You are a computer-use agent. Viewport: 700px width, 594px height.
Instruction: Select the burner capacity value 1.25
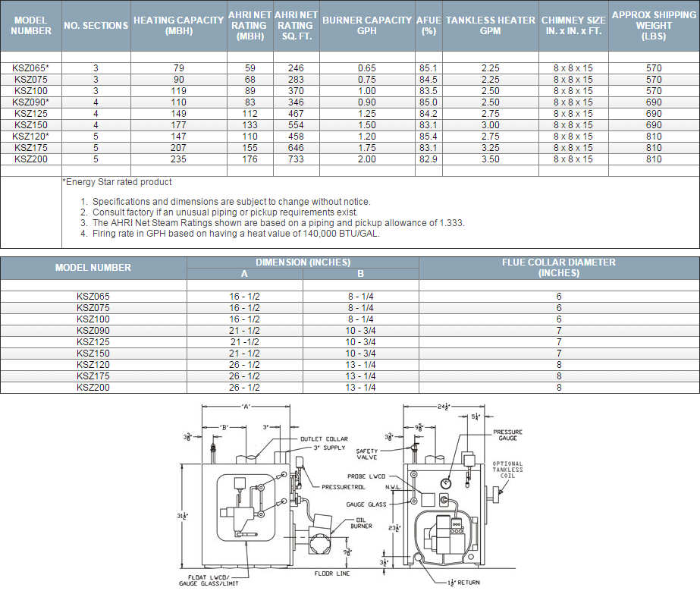[367, 114]
